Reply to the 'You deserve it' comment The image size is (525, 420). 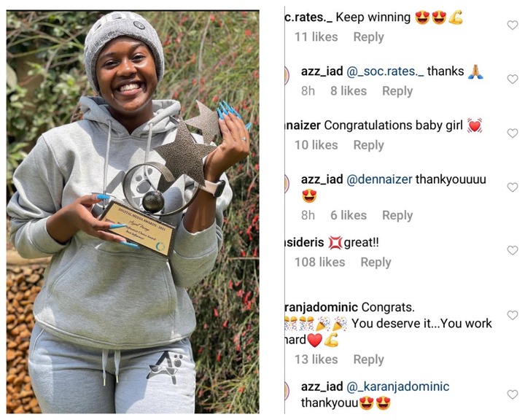[369, 359]
